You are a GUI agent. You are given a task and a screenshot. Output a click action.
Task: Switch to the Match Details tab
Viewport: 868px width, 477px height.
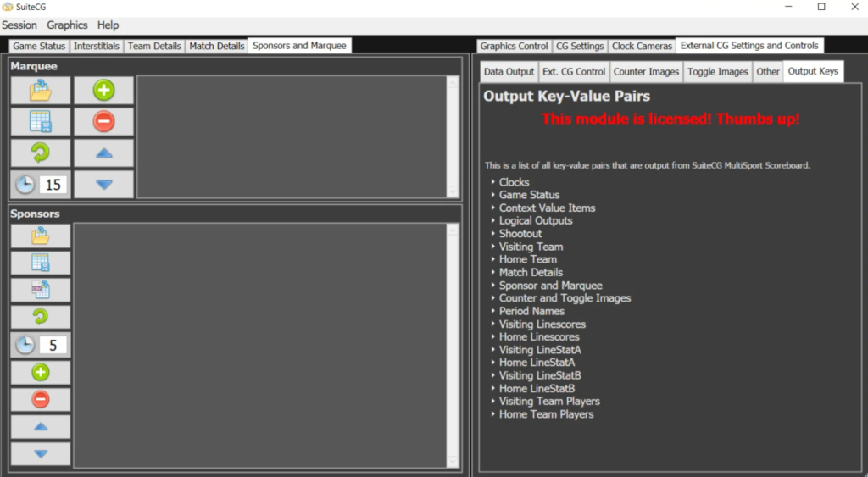tap(217, 46)
